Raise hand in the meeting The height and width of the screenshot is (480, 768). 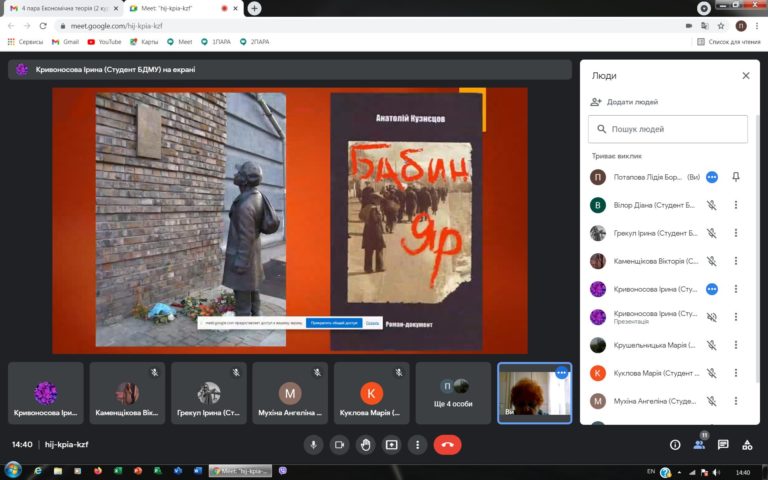[x=365, y=445]
